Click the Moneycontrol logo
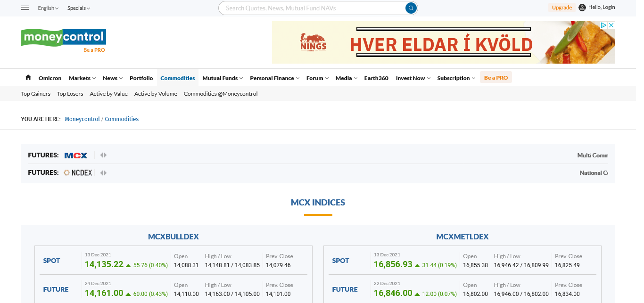This screenshot has width=644, height=303. [x=63, y=37]
